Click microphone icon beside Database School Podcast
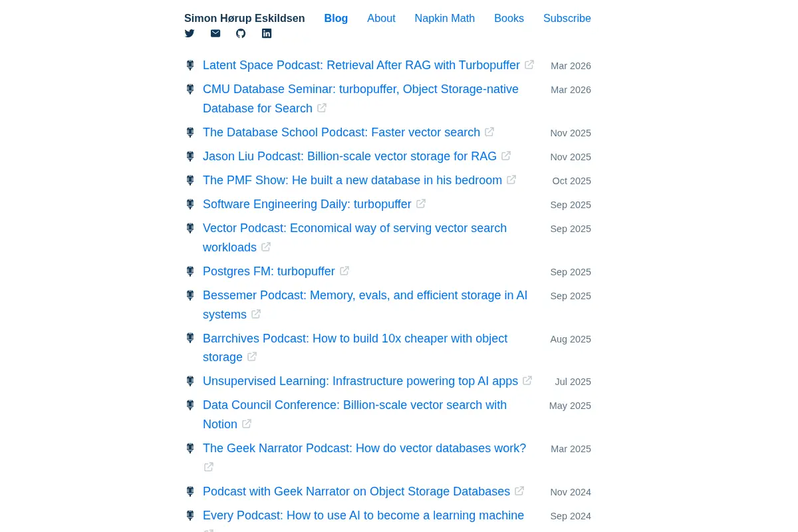798x532 pixels. [190, 132]
